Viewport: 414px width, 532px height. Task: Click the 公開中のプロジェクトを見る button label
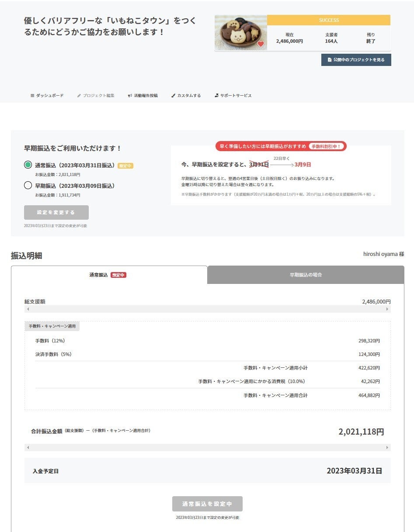(x=359, y=60)
